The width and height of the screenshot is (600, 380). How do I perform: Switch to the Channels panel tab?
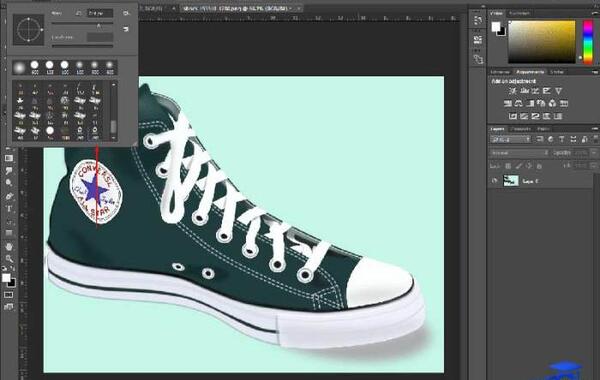click(522, 129)
